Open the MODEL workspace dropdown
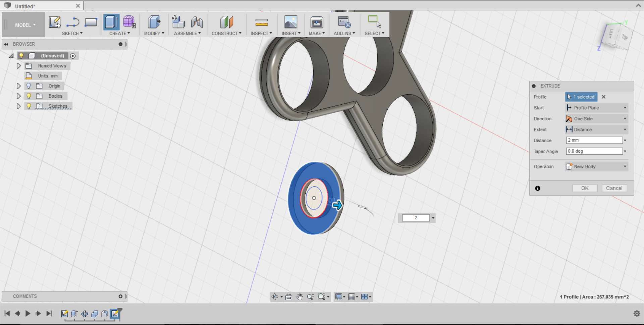The width and height of the screenshot is (644, 325). (25, 25)
